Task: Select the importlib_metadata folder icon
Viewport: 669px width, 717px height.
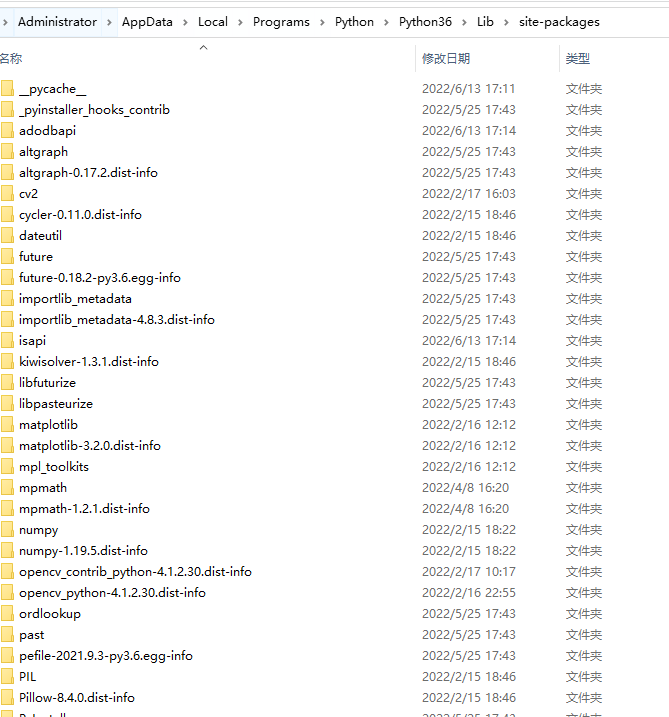Action: pos(7,299)
